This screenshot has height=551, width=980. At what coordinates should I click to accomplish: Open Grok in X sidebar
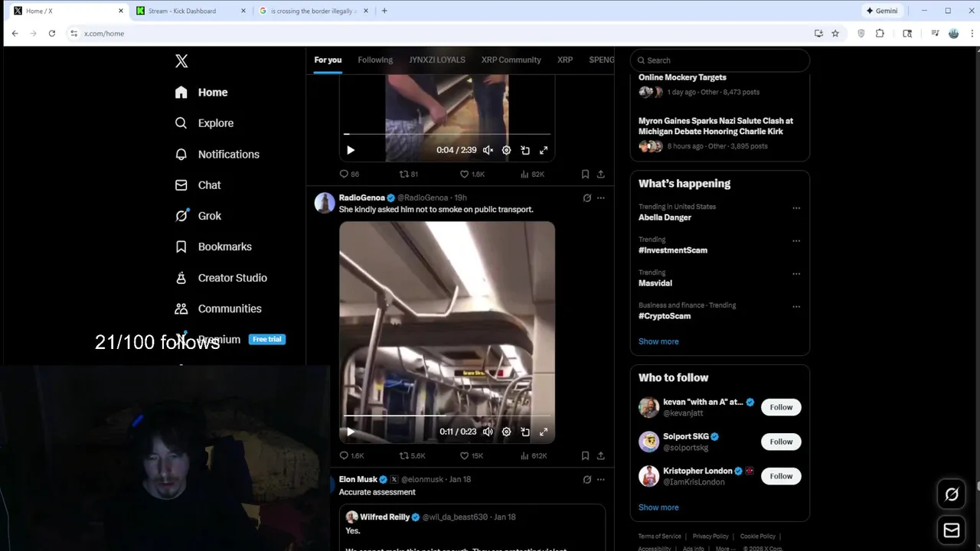[x=198, y=216]
